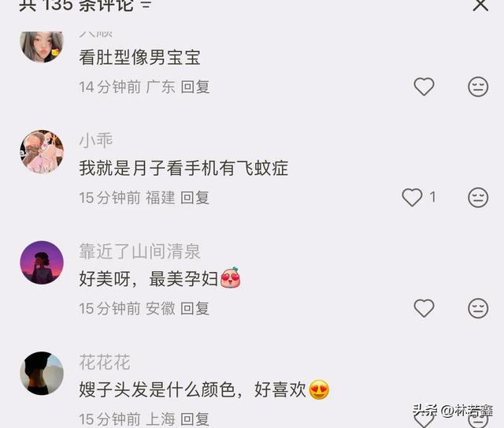504x428 pixels.
Task: Open the comment sort options icon
Action: coord(146,5)
